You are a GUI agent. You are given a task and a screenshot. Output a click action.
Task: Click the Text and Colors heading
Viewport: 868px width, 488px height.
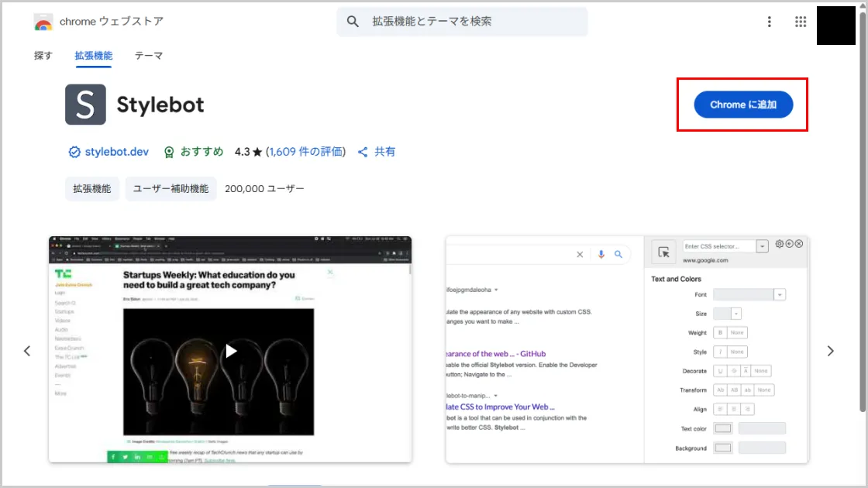pyautogui.click(x=676, y=279)
